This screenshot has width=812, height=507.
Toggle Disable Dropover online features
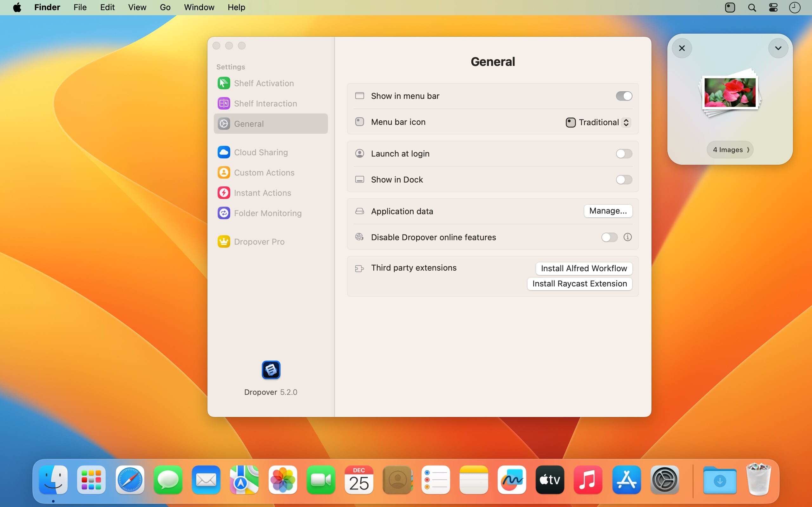(609, 237)
